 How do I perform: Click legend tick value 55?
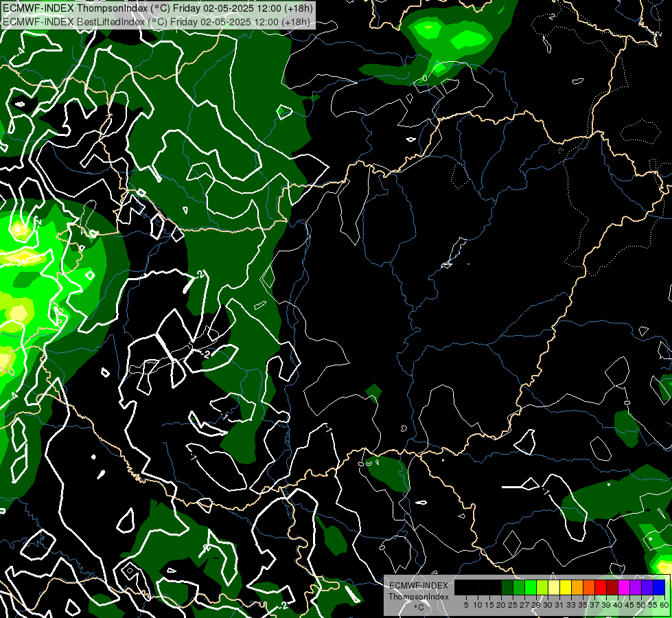[x=653, y=605]
